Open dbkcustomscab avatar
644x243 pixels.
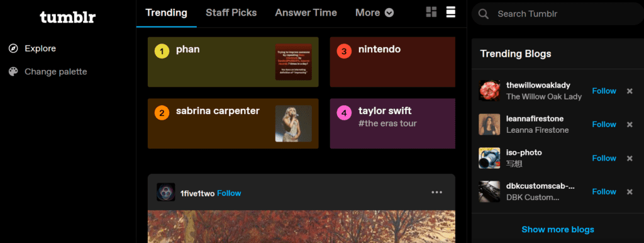pos(489,192)
